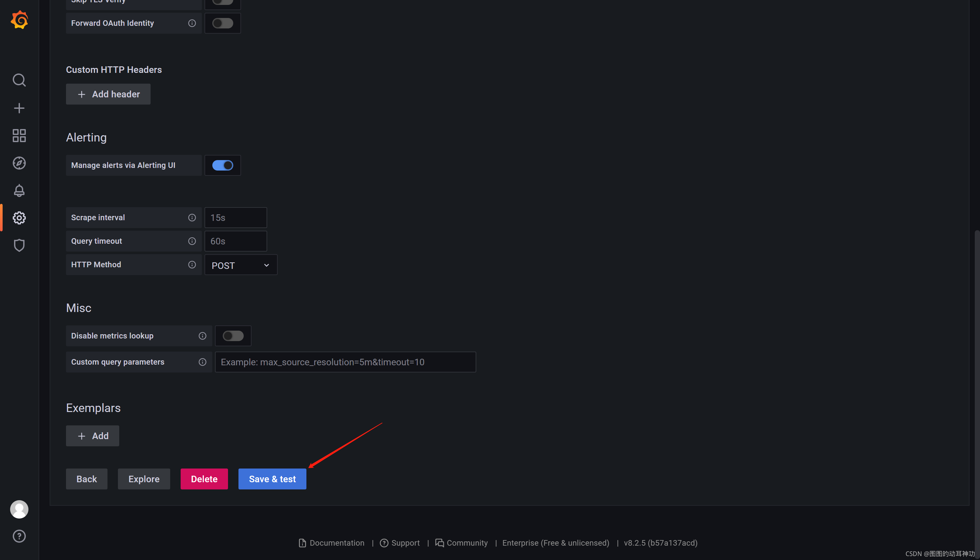Screen dimensions: 980x560
Task: Open the Alerting bell icon
Action: [19, 190]
